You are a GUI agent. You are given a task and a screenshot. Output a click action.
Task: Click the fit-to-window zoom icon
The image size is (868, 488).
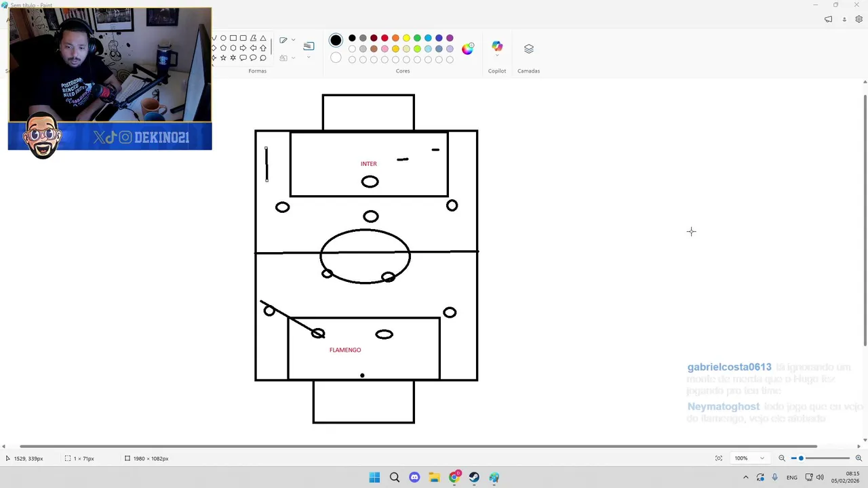point(719,458)
